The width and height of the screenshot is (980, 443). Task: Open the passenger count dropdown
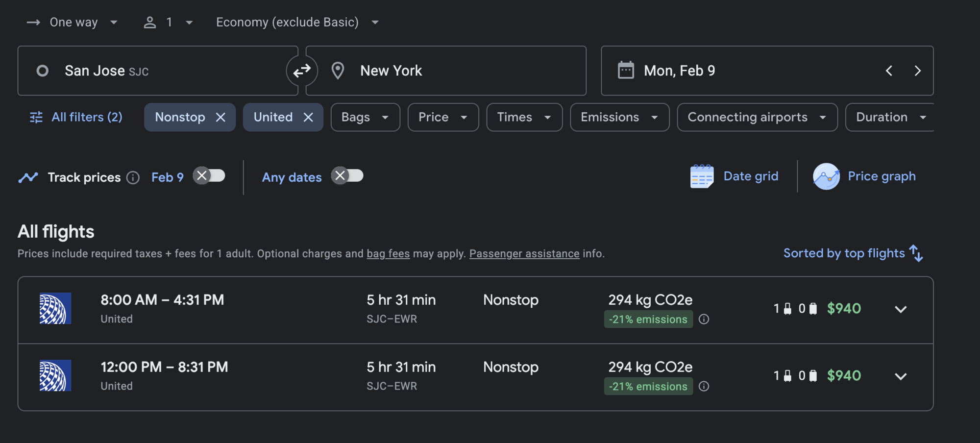pyautogui.click(x=169, y=22)
